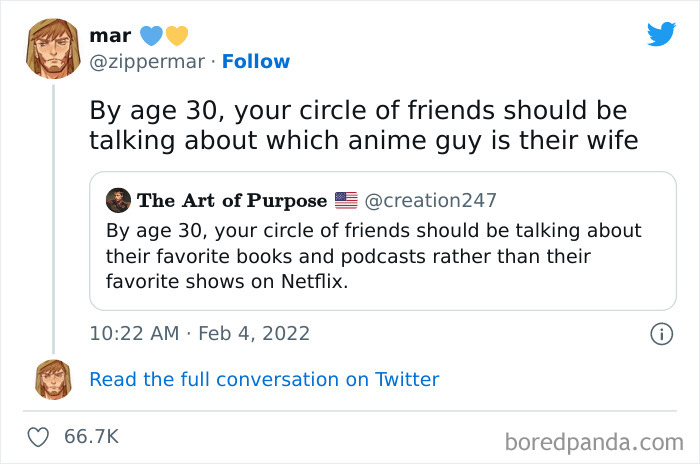The image size is (700, 464).
Task: Open the quoted books and podcasts tweet
Action: [x=375, y=256]
